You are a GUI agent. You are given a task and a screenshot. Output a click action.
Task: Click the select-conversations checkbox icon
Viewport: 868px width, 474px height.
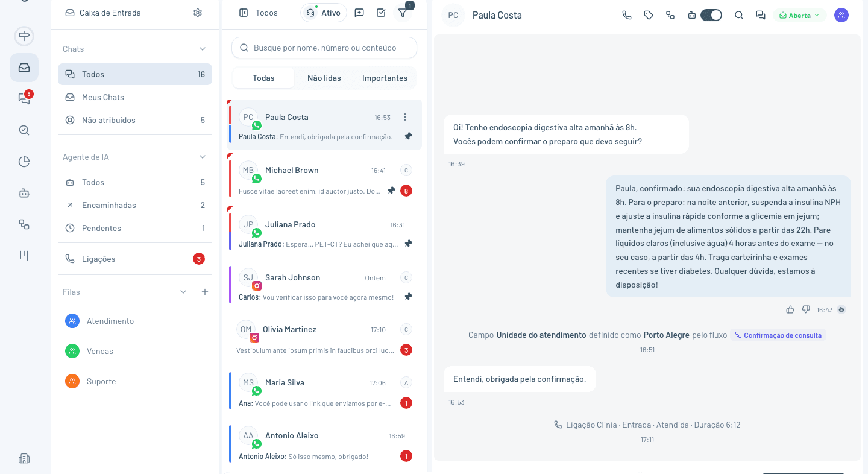pyautogui.click(x=381, y=13)
